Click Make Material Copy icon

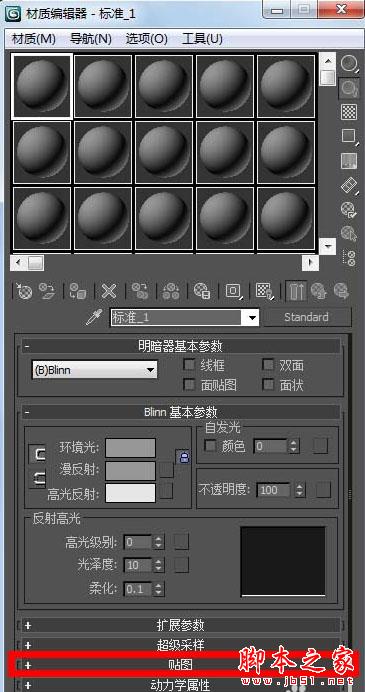(x=140, y=292)
